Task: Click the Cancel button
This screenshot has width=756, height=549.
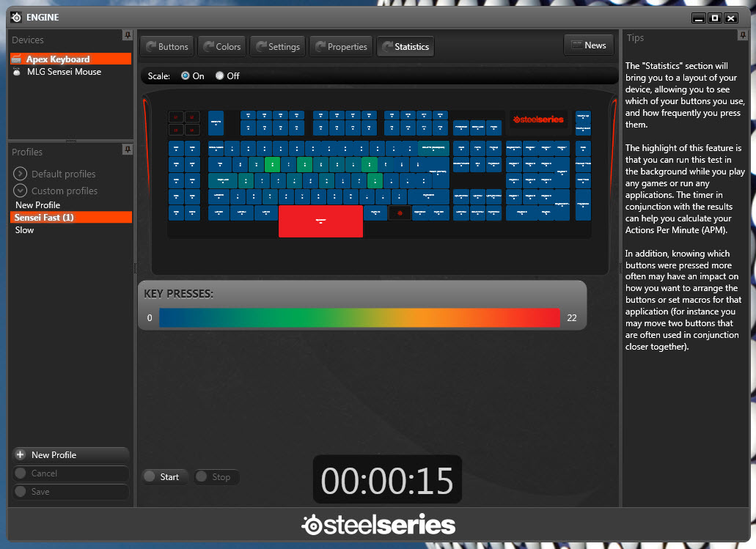Action: [x=71, y=474]
